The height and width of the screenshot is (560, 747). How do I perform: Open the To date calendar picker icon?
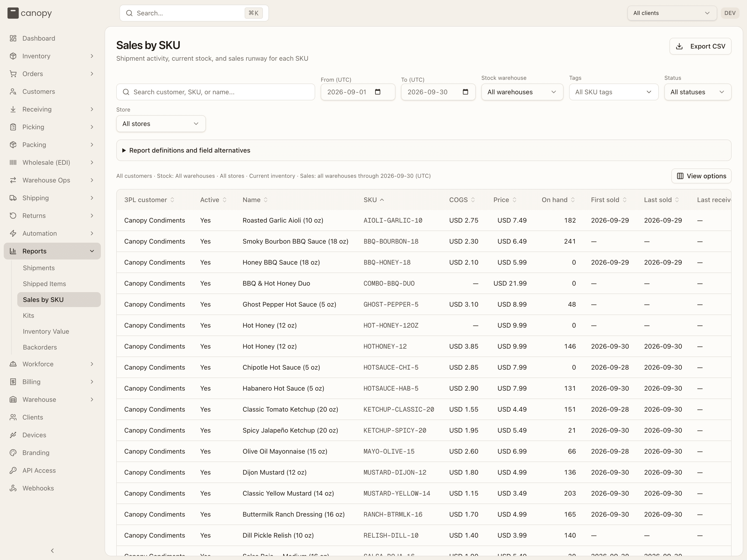465,92
